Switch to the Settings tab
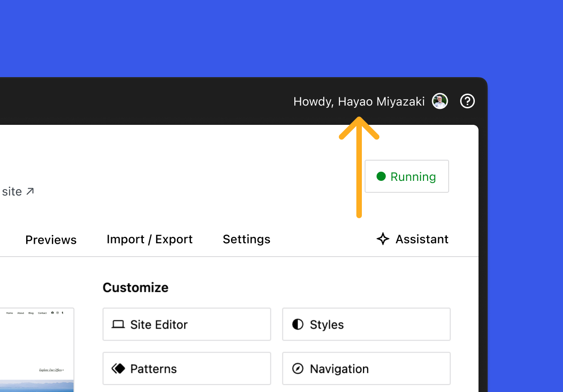The height and width of the screenshot is (392, 563). point(247,239)
